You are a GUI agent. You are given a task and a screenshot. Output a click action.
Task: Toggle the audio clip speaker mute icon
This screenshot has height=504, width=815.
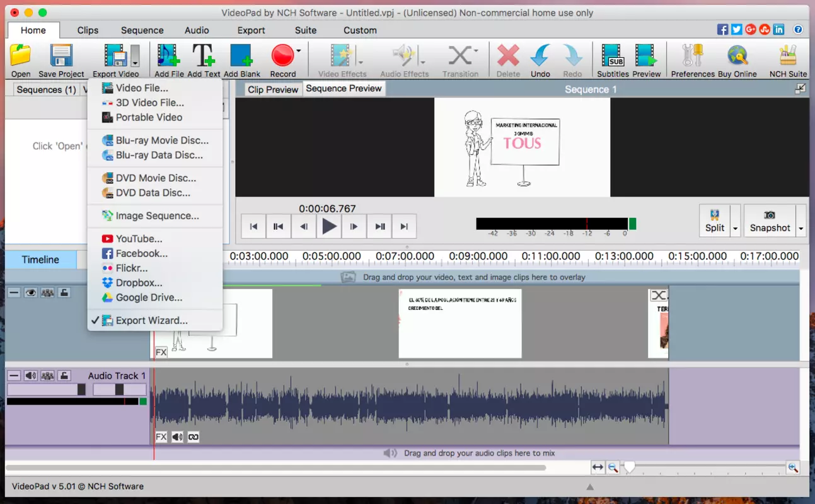[x=177, y=437]
